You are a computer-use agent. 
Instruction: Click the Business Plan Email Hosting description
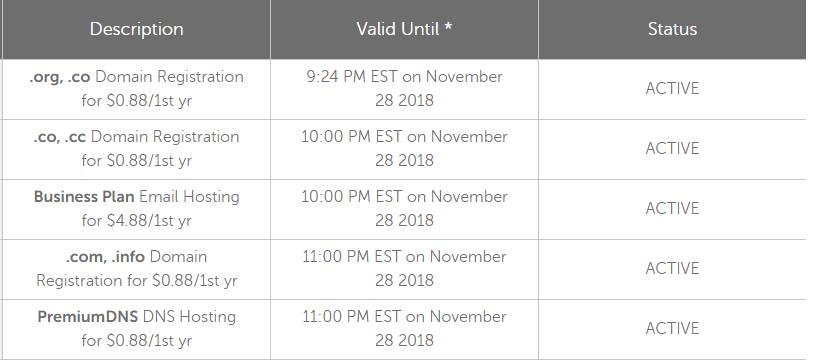click(x=137, y=209)
